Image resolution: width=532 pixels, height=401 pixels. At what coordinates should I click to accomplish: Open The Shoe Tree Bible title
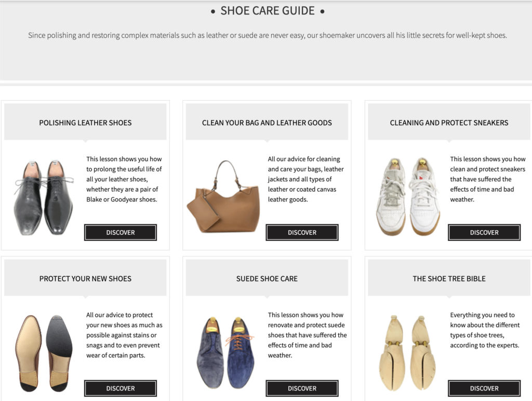tap(448, 278)
